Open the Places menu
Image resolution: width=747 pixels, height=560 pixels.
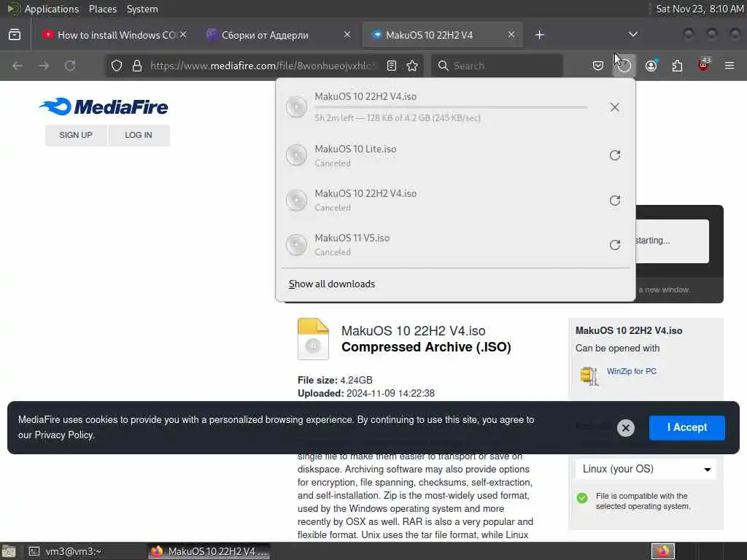102,9
